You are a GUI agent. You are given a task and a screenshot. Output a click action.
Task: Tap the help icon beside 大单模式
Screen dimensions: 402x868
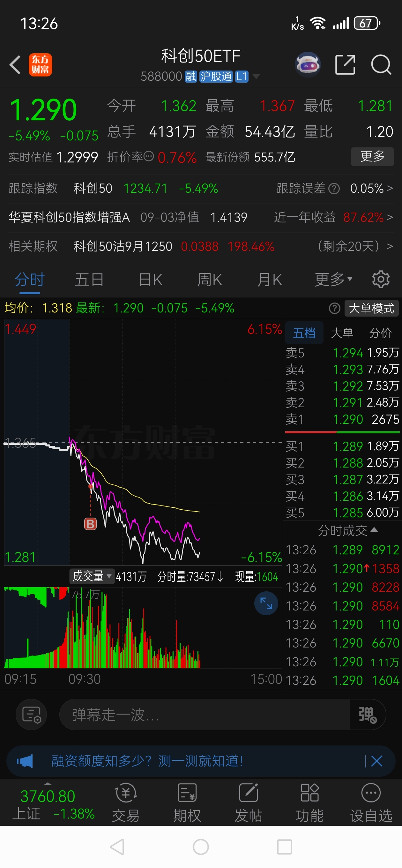[x=335, y=308]
